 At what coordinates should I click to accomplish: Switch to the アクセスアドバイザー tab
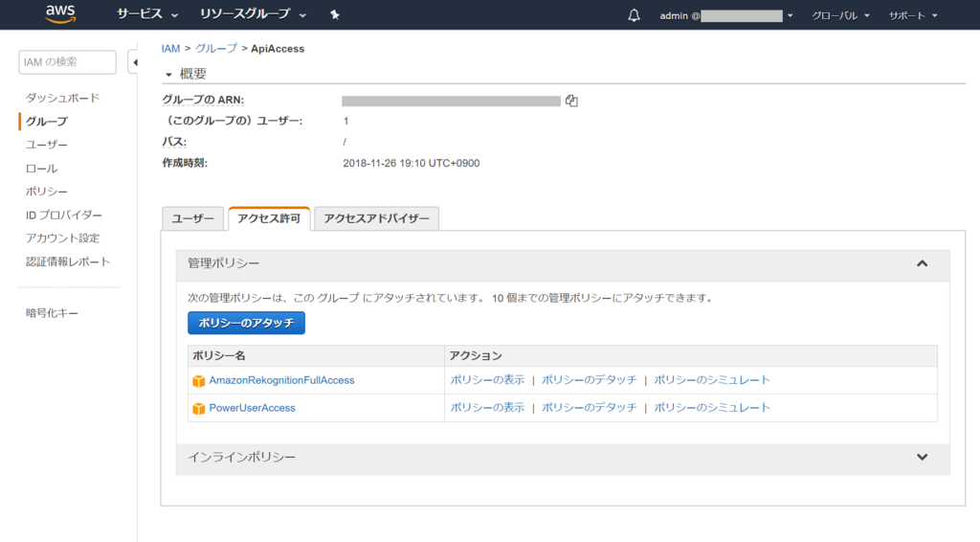click(x=376, y=218)
